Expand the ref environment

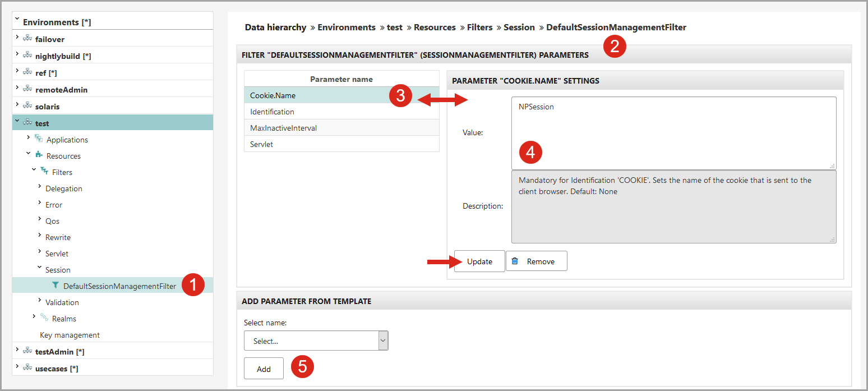pos(17,71)
